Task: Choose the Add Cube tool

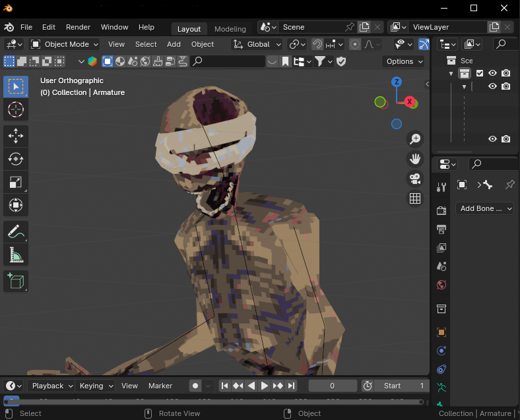Action: [16, 281]
